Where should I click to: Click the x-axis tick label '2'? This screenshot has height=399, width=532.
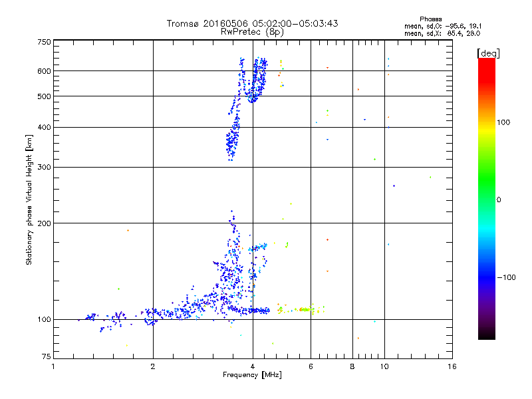[153, 366]
